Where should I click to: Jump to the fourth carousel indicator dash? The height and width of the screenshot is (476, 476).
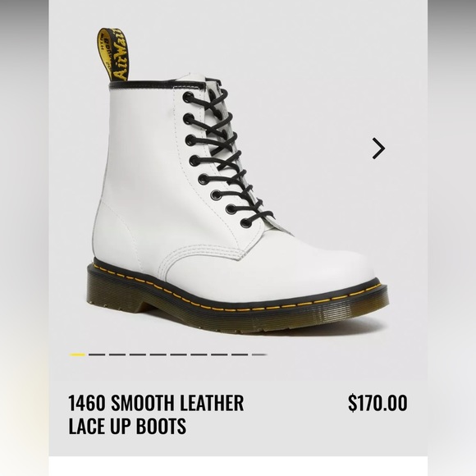click(x=138, y=355)
